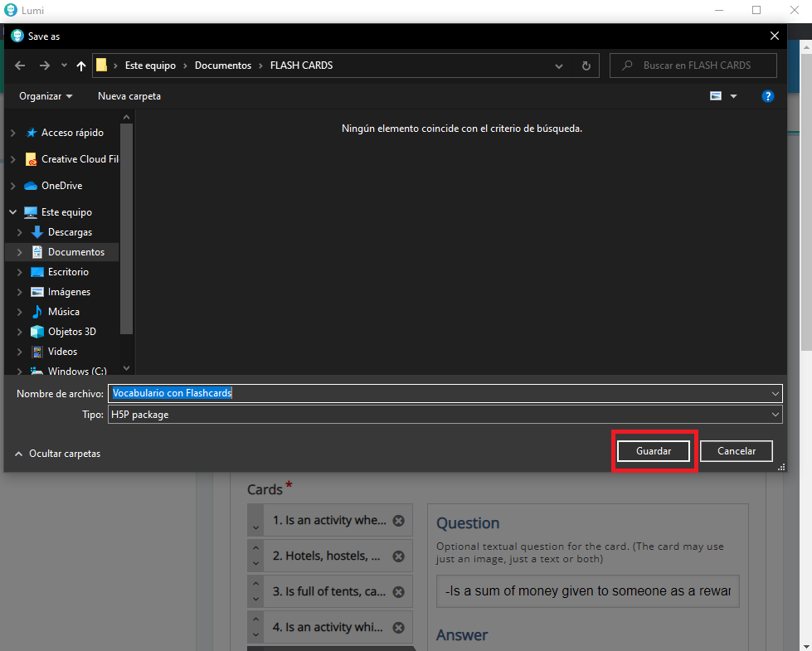Delete card 3 using its X icon
812x651 pixels.
398,592
